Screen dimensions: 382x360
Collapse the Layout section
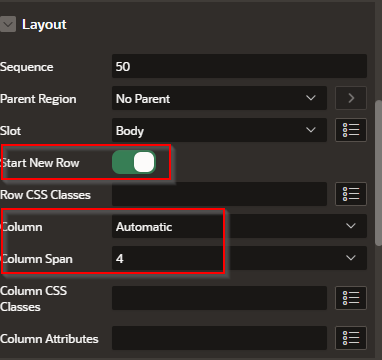pyautogui.click(x=8, y=25)
